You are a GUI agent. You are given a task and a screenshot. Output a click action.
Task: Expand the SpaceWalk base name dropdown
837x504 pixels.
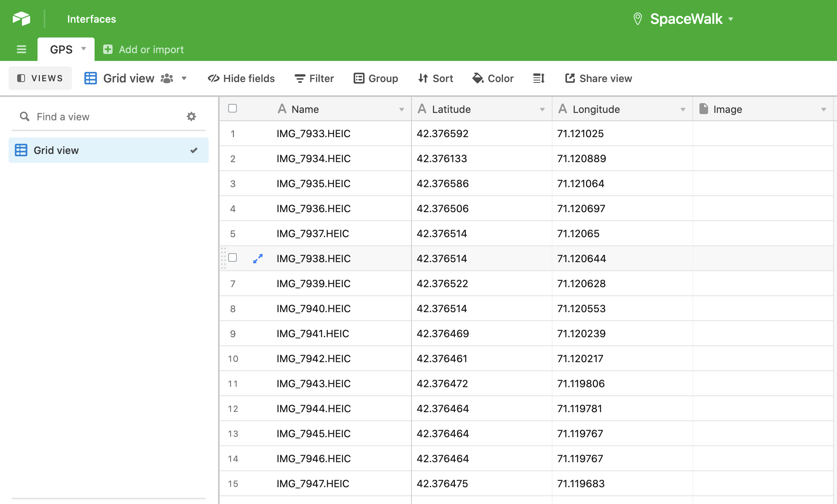[731, 19]
